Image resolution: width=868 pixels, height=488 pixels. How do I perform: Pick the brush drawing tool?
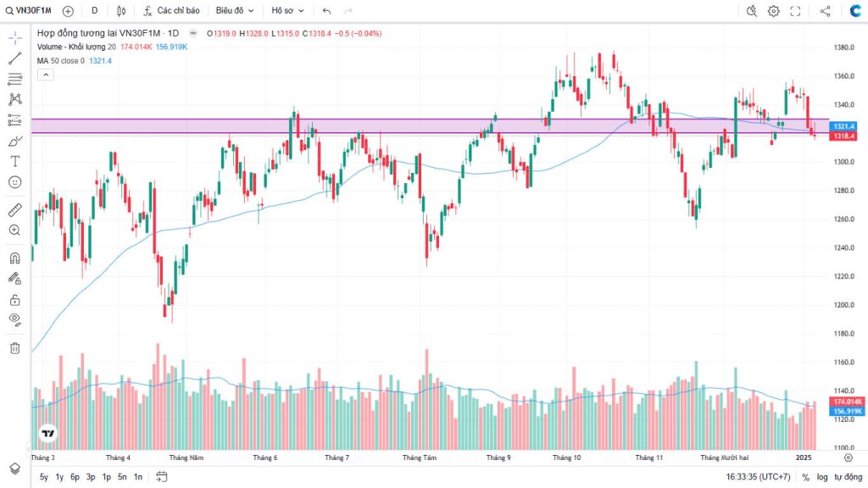pyautogui.click(x=14, y=141)
